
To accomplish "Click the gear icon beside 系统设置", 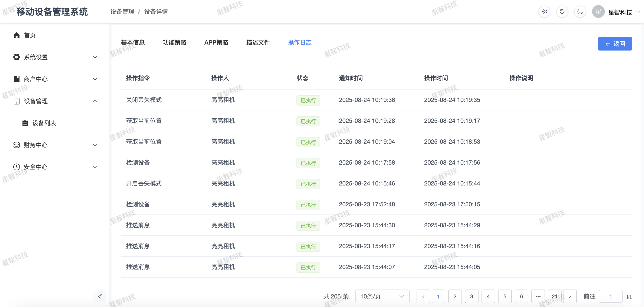I will click(x=16, y=57).
